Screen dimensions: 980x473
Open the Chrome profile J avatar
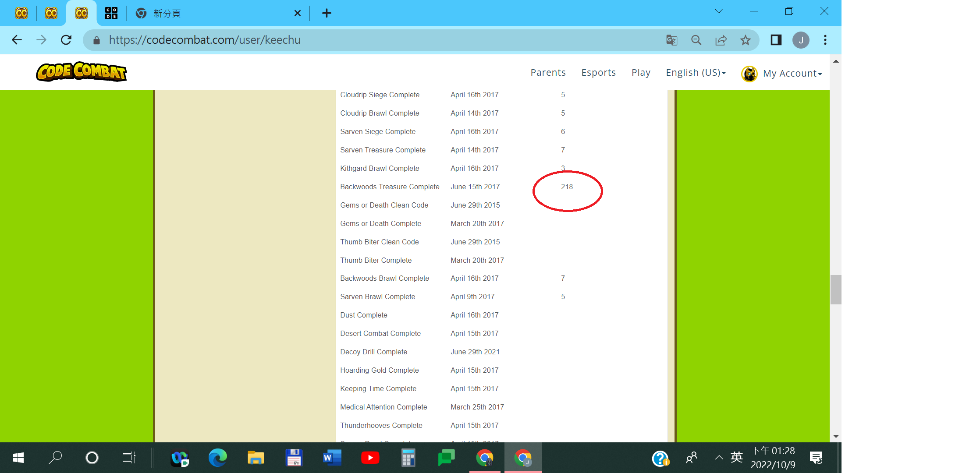coord(801,40)
